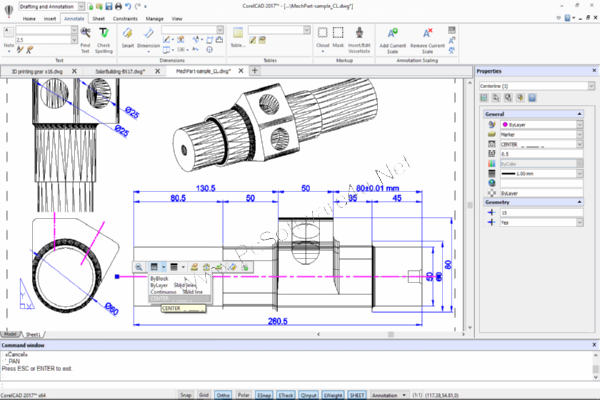Toggle SHEET mode in the status bar
Screen dimensions: 600x400
pos(357,395)
